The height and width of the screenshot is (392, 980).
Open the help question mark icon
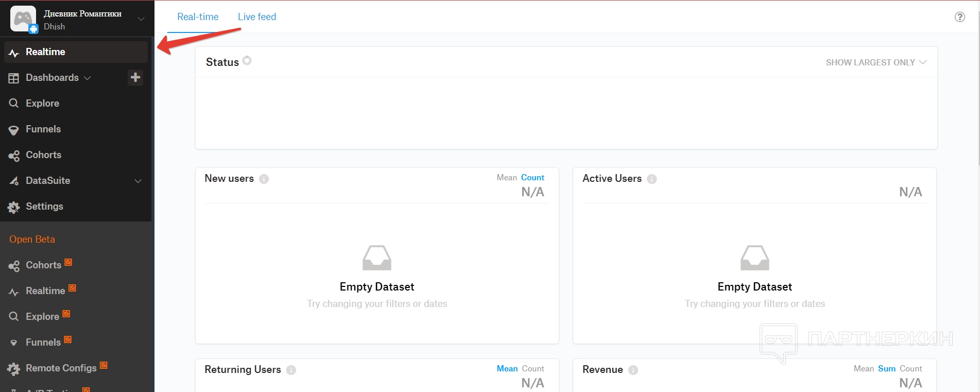coord(960,17)
